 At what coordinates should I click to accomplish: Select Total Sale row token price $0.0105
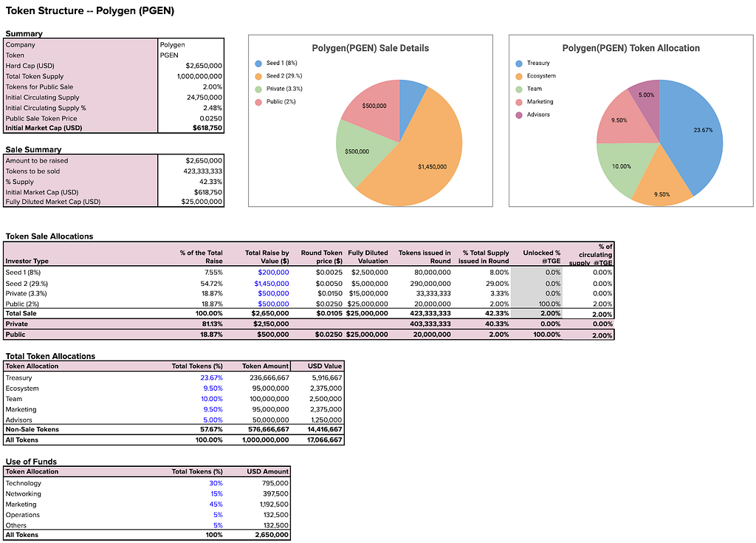tap(329, 313)
